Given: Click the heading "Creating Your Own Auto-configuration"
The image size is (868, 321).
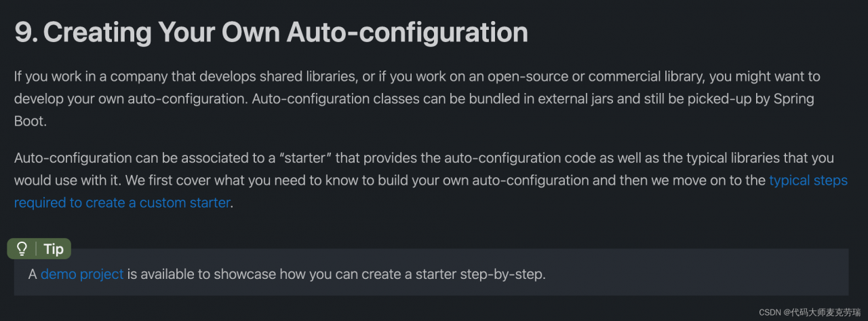Looking at the screenshot, I should pos(285,33).
